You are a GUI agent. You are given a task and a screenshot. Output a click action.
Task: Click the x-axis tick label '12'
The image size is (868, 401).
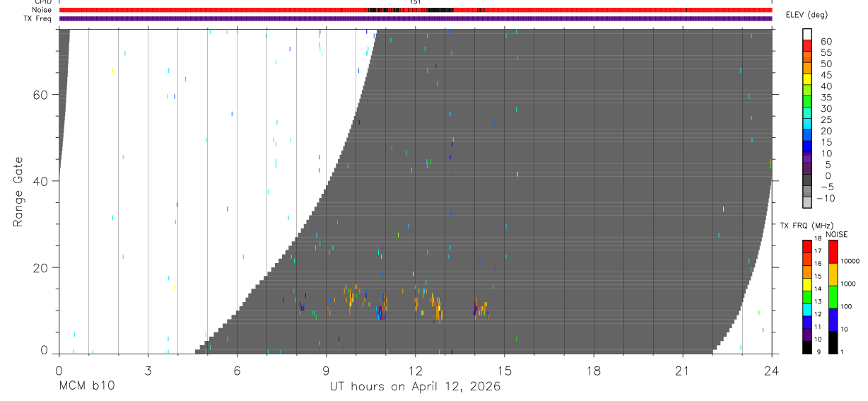(x=415, y=371)
